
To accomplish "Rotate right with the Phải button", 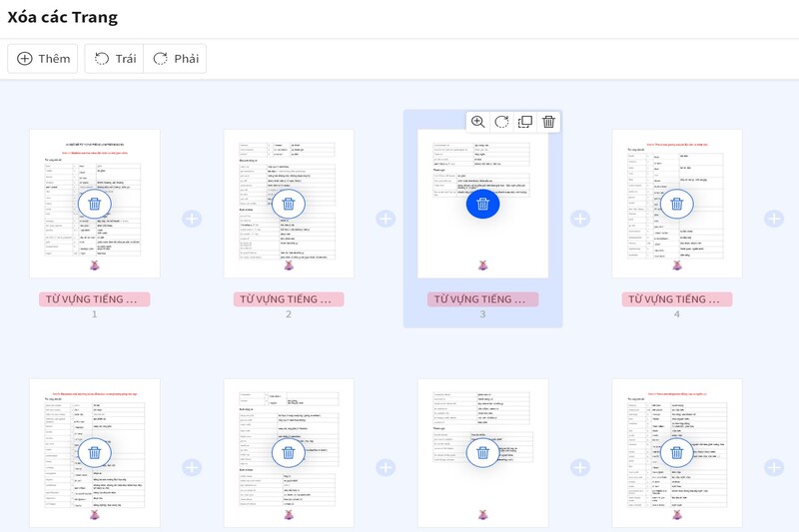I will click(x=175, y=59).
